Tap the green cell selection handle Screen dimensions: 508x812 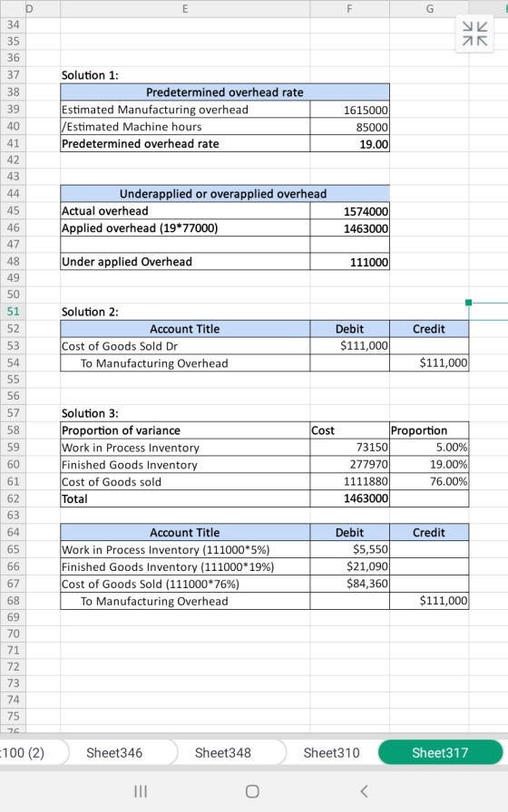coord(469,303)
